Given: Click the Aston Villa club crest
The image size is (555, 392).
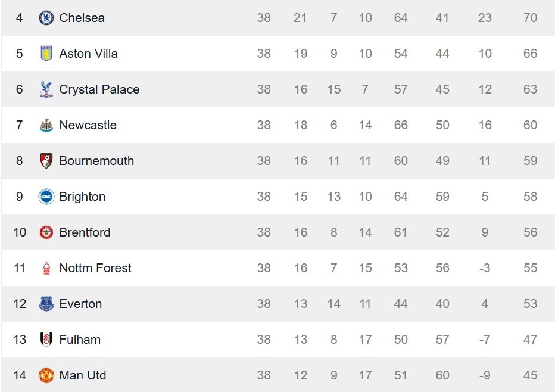Looking at the screenshot, I should 46,54.
